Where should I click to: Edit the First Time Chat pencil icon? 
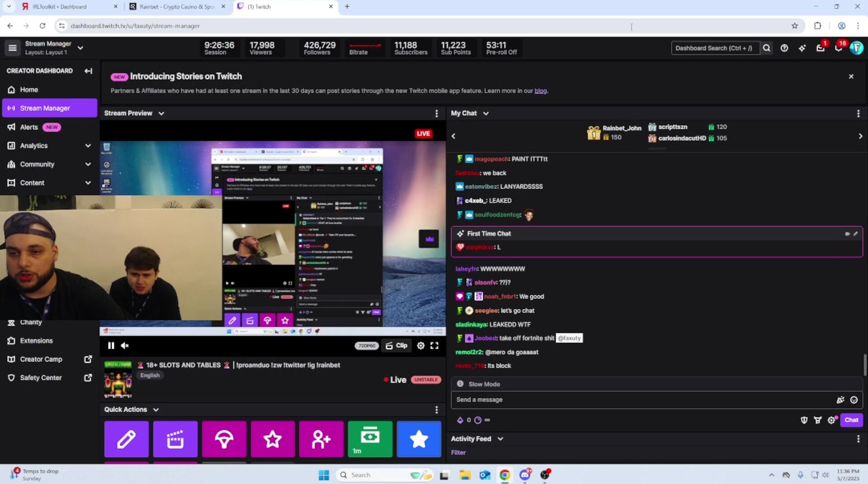click(x=855, y=234)
